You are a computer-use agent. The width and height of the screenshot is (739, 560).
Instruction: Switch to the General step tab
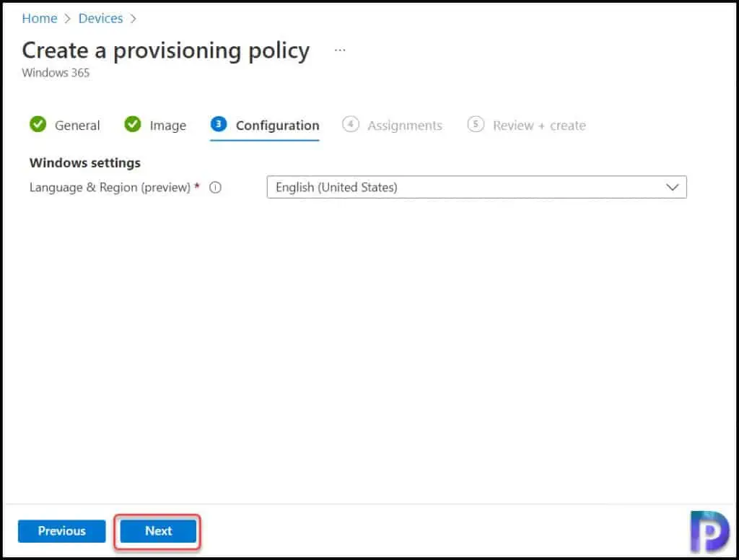(64, 125)
